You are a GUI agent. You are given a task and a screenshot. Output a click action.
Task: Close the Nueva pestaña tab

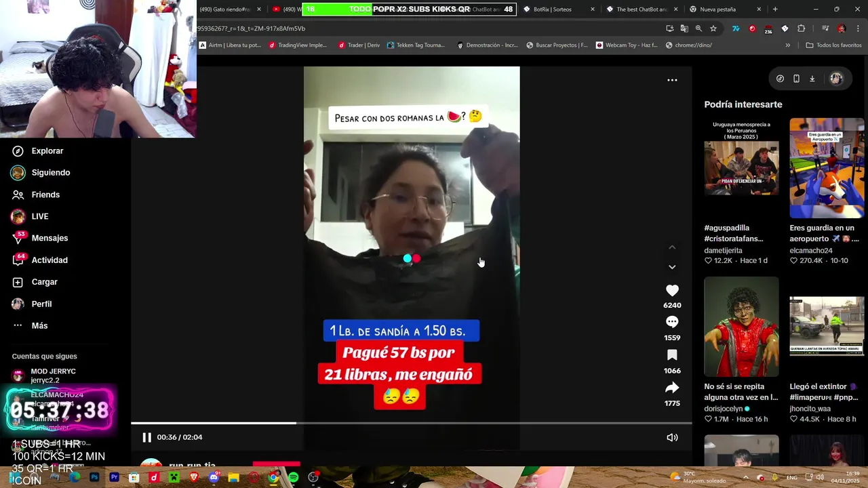coord(759,9)
